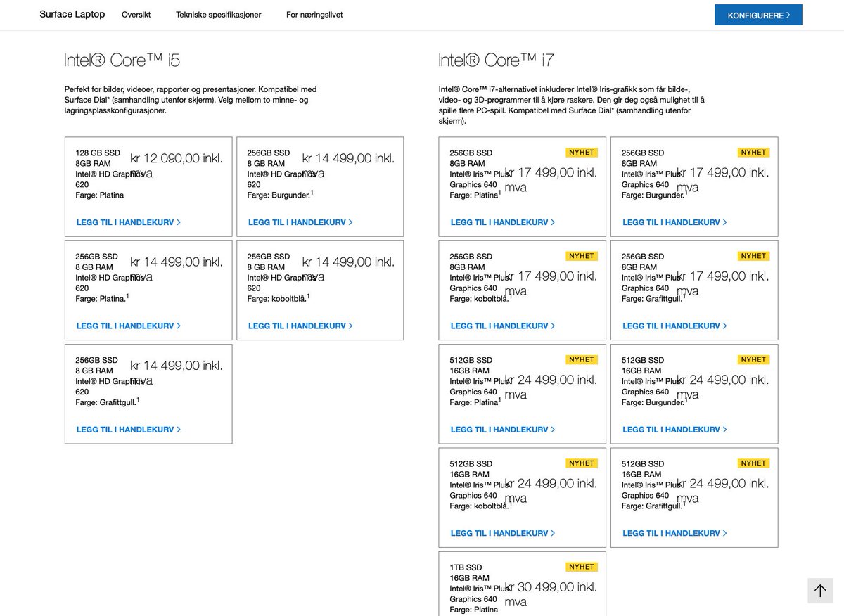The height and width of the screenshot is (616, 844).
Task: Click NYHET badge on i7 256GB Platina card
Action: 582,152
